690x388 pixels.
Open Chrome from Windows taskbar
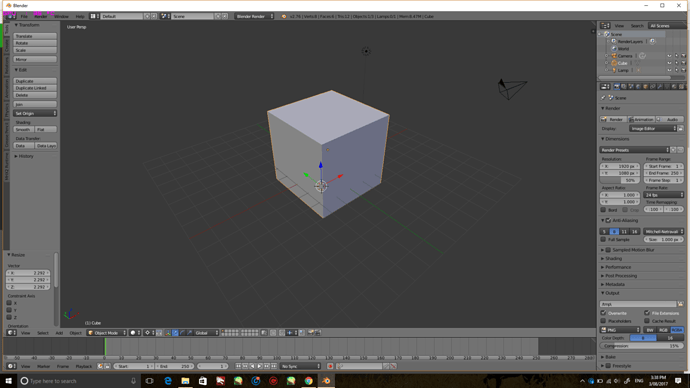pyautogui.click(x=308, y=381)
